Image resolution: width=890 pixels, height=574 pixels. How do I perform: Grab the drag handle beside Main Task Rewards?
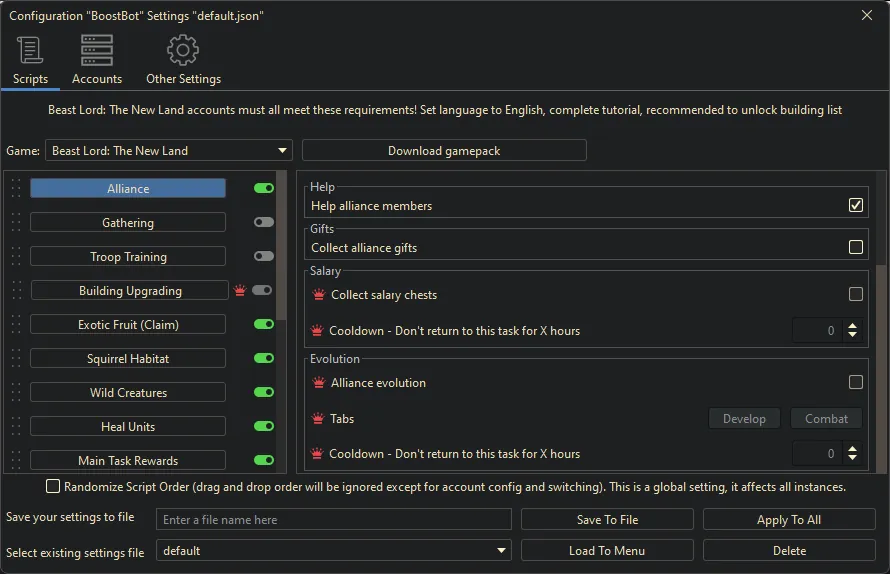16,460
